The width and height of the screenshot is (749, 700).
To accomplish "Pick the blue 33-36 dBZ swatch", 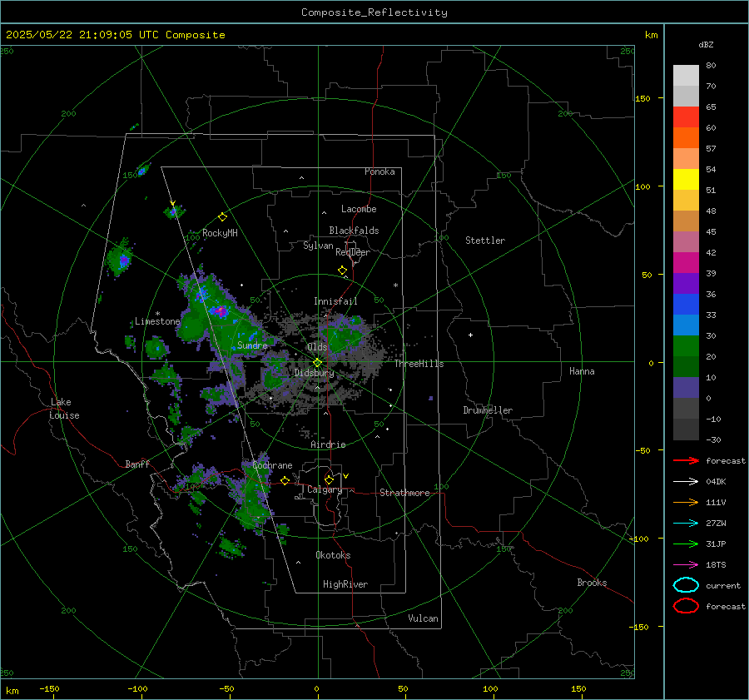I will [686, 305].
